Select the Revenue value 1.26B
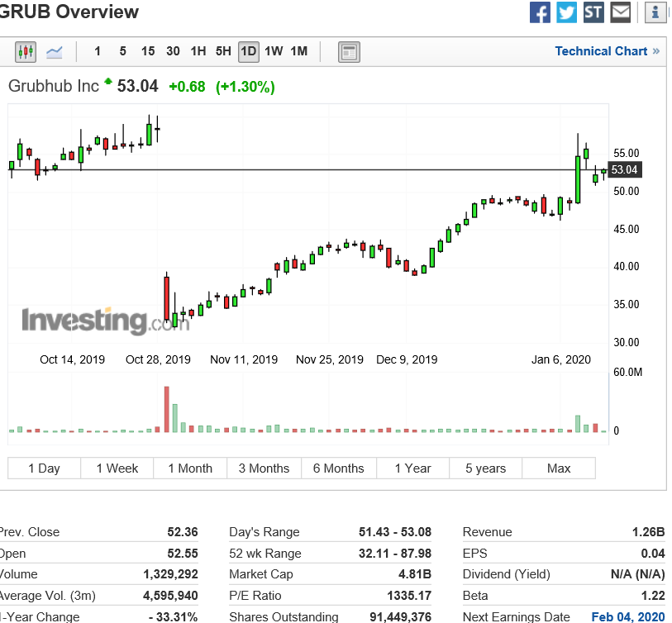The image size is (672, 623). pyautogui.click(x=648, y=532)
